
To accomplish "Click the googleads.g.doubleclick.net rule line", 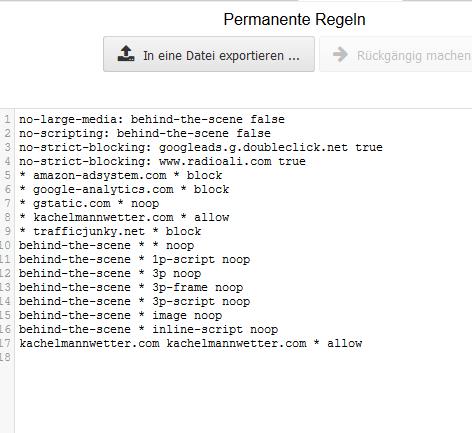I will coord(201,147).
